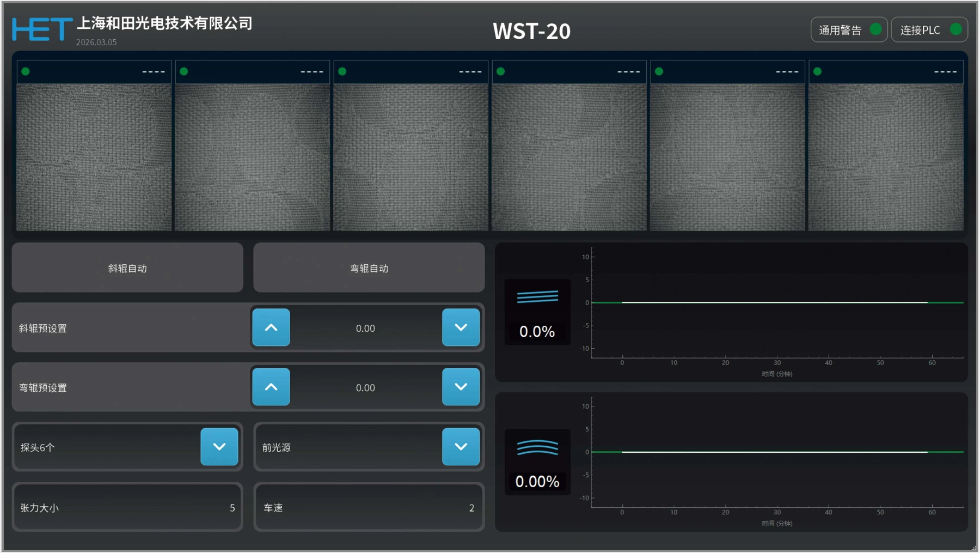Screen dimensions: 980x553
Task: Click the 弯辊预设置 label
Action: point(43,388)
